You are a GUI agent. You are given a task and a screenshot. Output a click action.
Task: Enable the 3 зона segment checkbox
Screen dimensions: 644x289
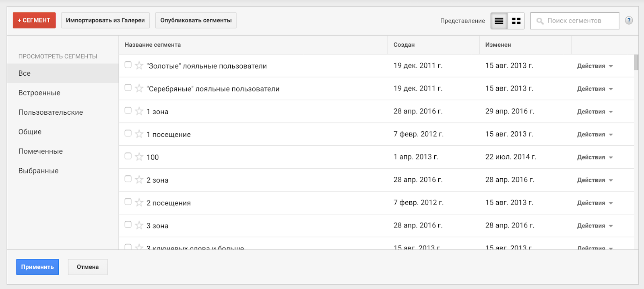coord(128,224)
